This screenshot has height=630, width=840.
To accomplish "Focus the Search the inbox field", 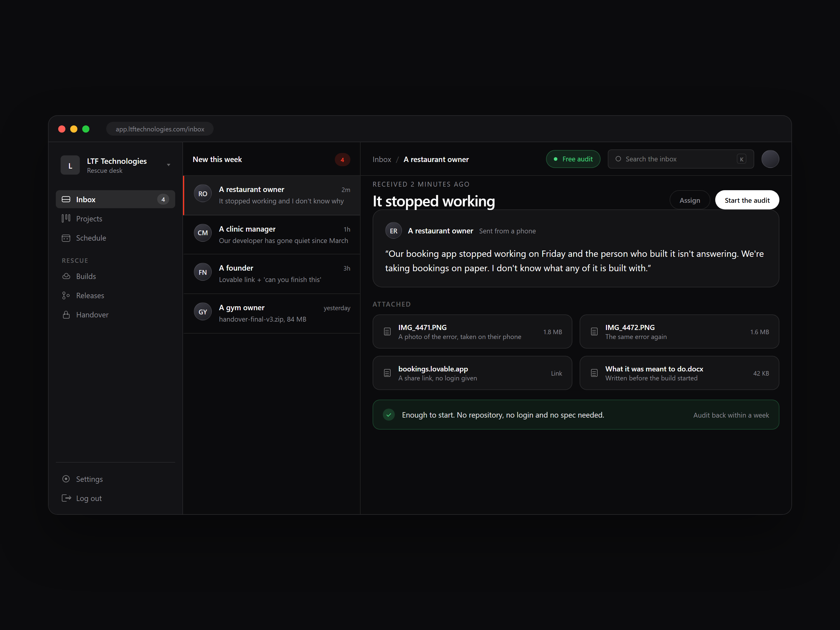I will tap(680, 159).
